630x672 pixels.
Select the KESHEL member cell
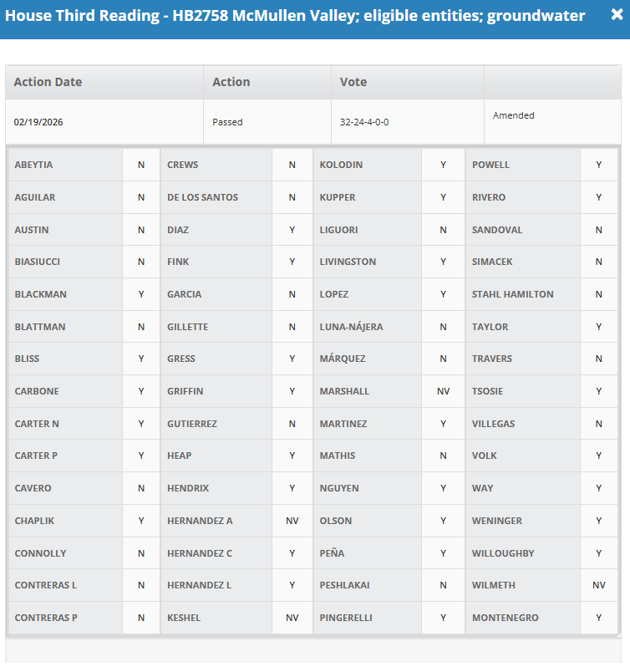point(184,618)
